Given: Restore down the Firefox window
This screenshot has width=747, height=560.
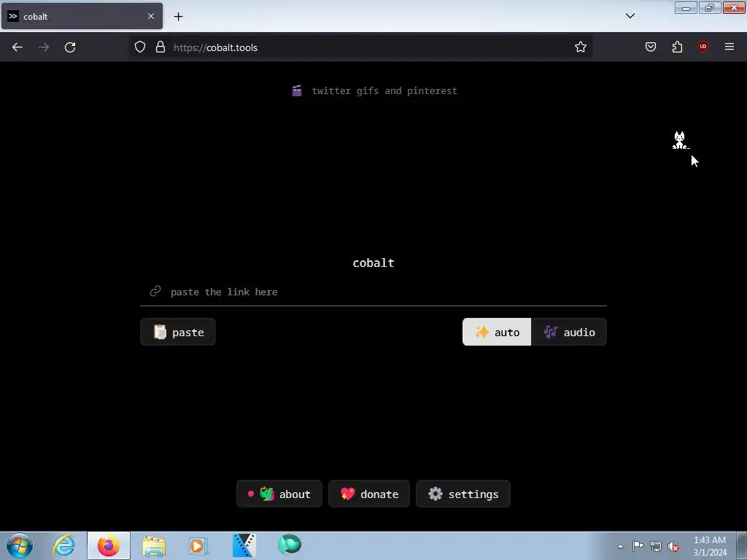Looking at the screenshot, I should tap(710, 7).
